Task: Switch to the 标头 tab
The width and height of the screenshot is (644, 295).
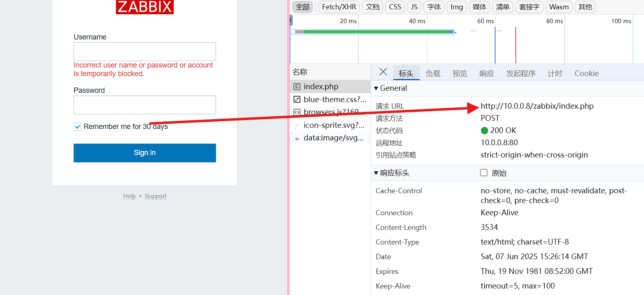Action: point(406,74)
